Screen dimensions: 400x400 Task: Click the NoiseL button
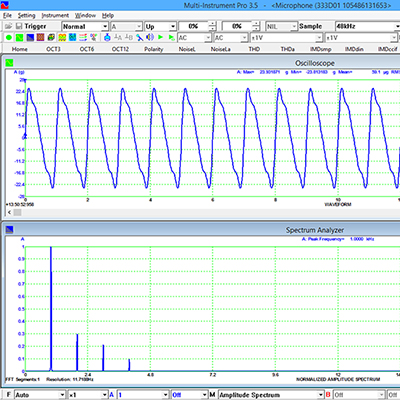(x=187, y=49)
